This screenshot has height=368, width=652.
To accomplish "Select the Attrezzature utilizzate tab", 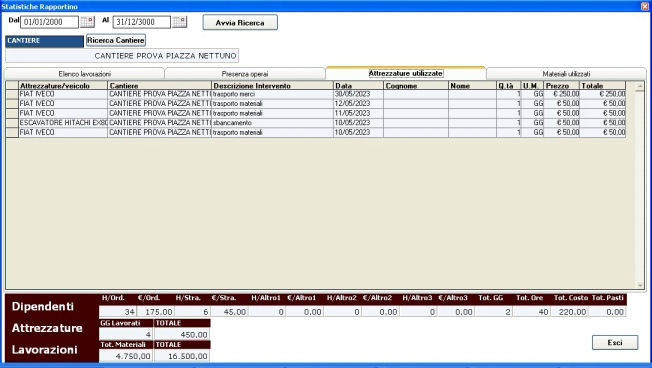I will pyautogui.click(x=405, y=73).
